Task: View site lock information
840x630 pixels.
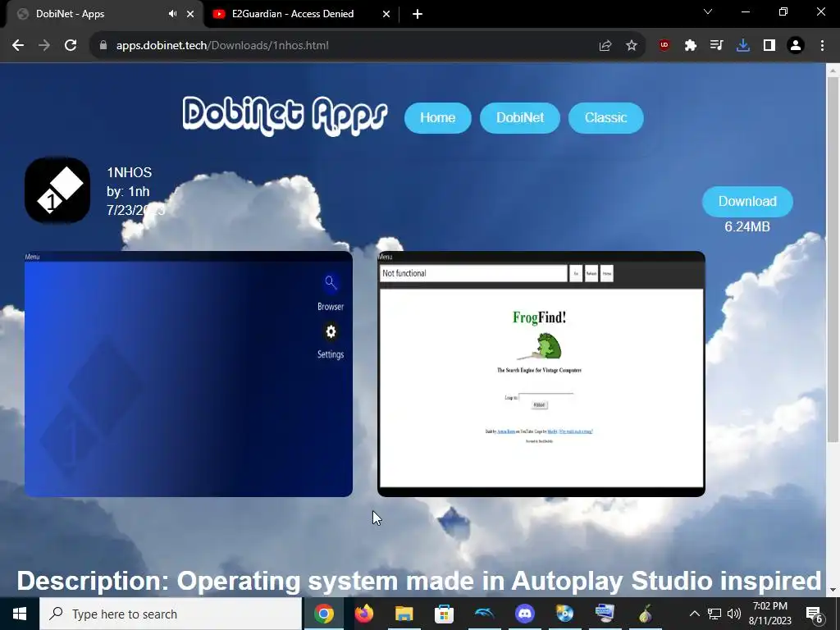Action: [x=103, y=46]
